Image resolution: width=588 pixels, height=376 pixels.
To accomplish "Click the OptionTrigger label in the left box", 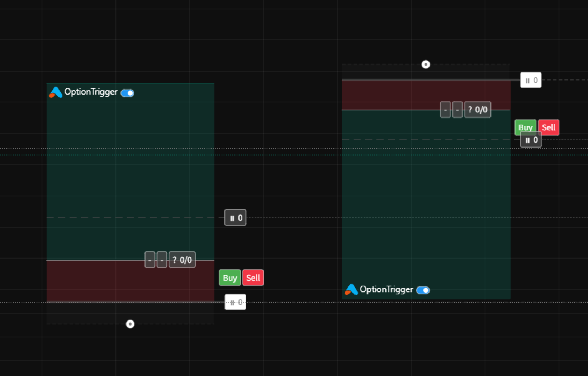I will click(91, 92).
